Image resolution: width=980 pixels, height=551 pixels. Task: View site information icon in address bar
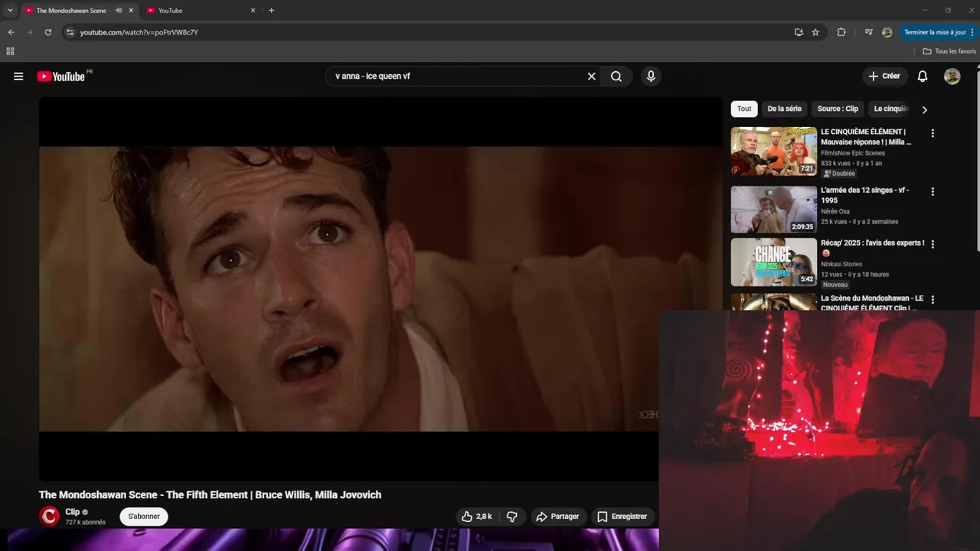point(70,32)
